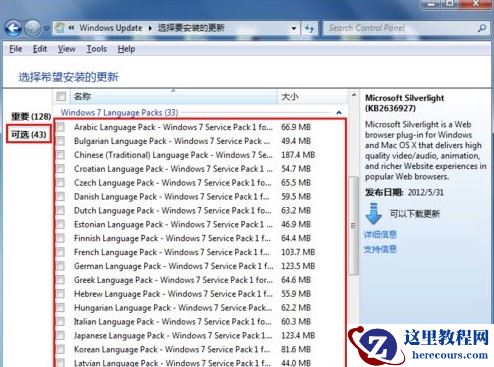Select the 重要 (128) updates tab
Viewport: 494px width, 367px height.
click(31, 117)
